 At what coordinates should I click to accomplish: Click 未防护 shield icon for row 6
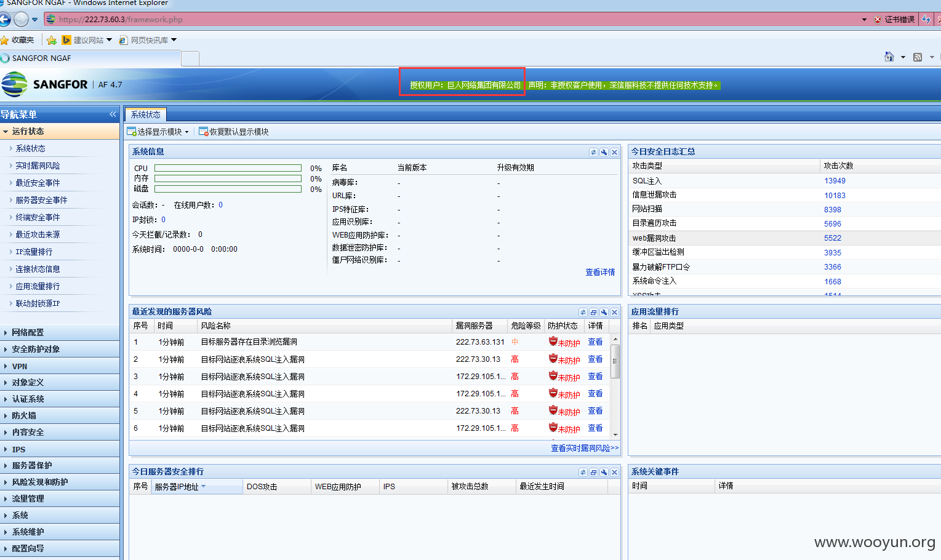(553, 428)
